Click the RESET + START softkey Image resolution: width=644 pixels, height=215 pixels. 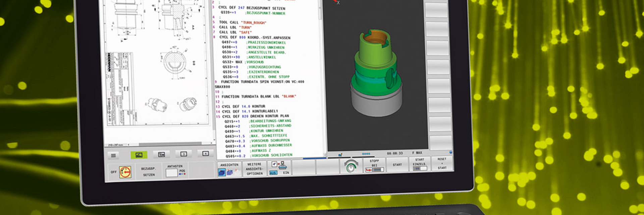(442, 163)
